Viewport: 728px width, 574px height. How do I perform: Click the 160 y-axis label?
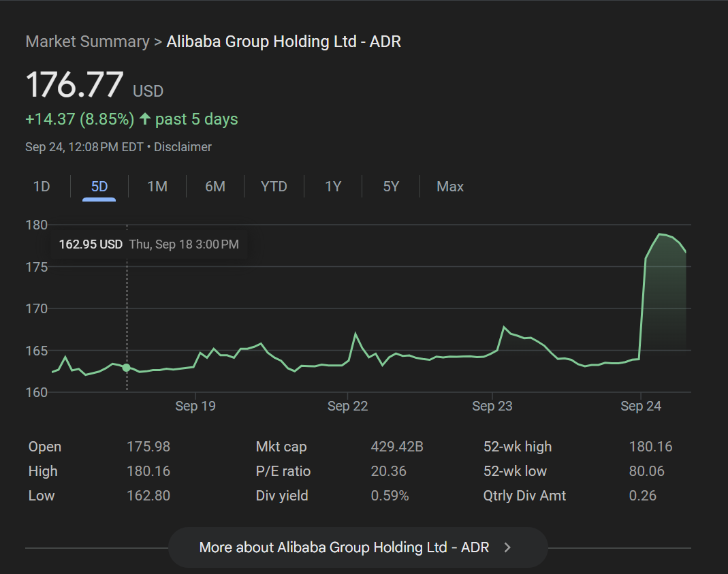point(37,393)
